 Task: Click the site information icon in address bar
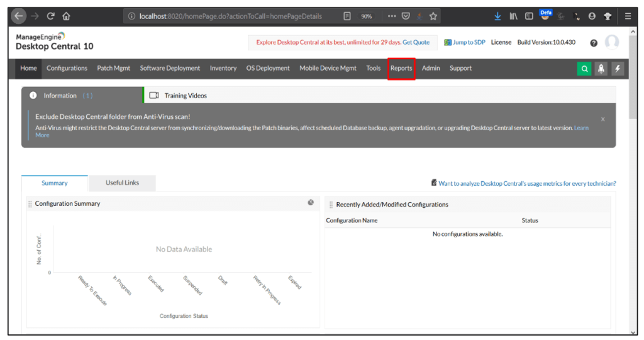tap(131, 16)
